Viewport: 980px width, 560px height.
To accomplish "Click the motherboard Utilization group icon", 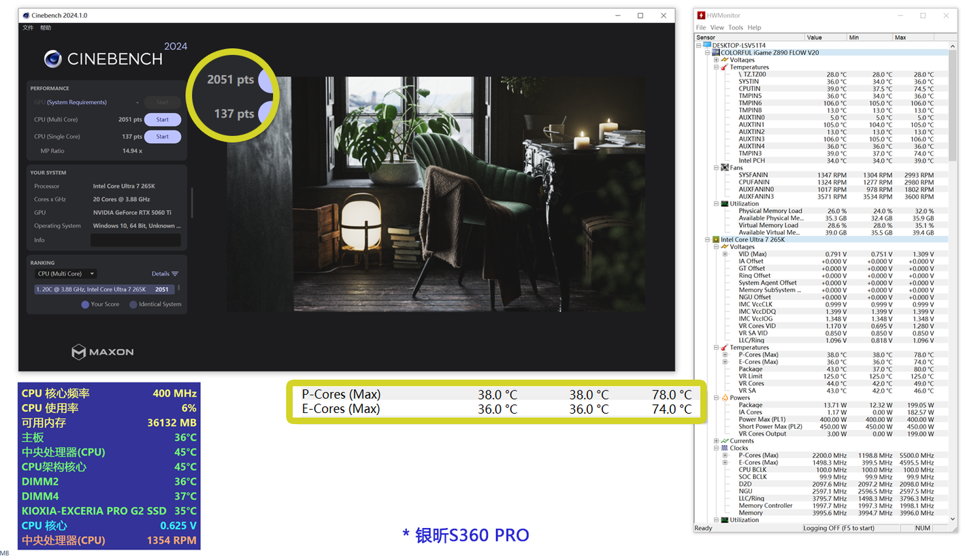I will [725, 203].
